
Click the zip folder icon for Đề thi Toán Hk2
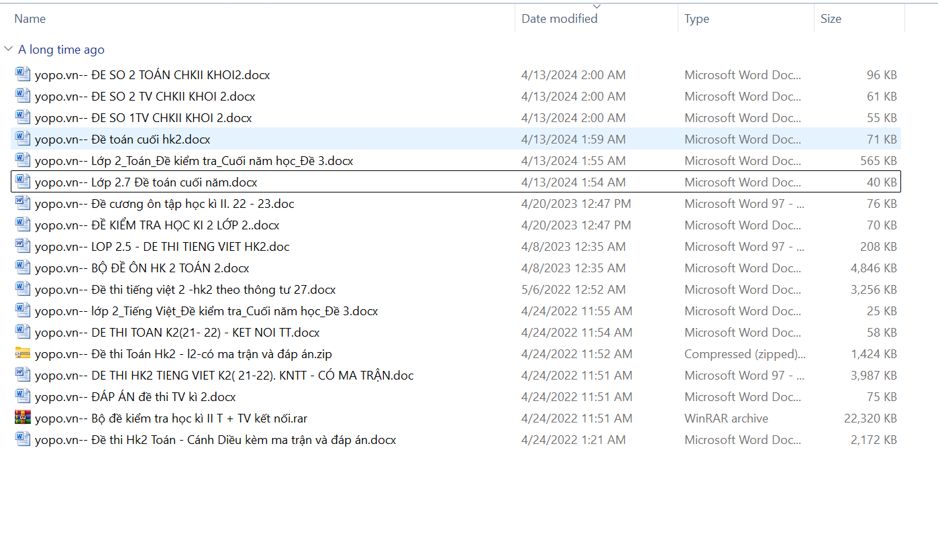tap(23, 353)
